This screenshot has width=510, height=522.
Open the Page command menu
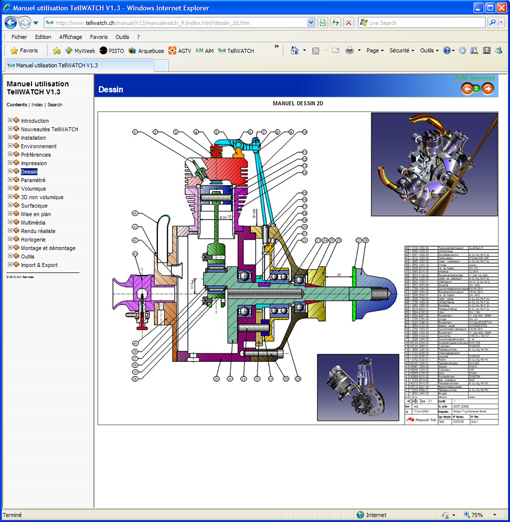[375, 51]
